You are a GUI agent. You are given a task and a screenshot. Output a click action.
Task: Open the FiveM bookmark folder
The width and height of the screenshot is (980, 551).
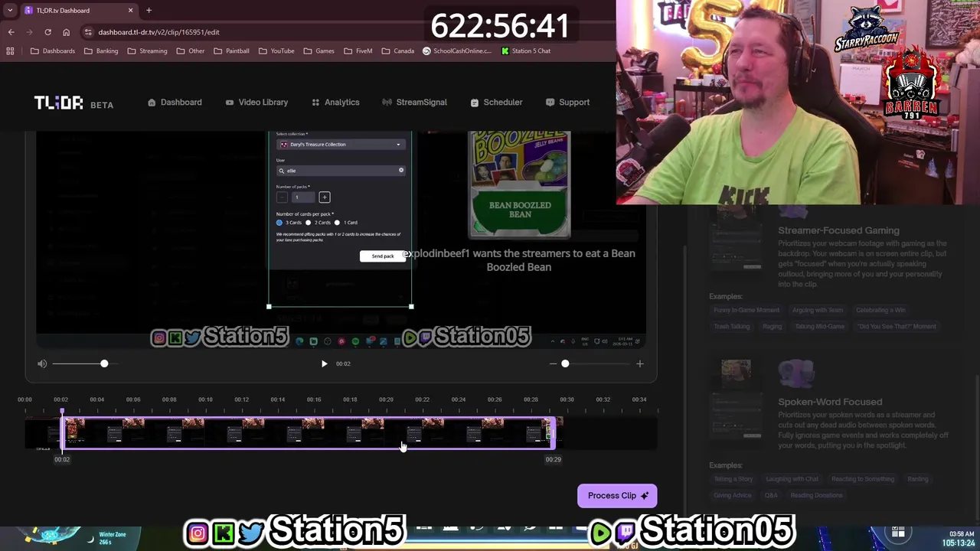tap(358, 51)
